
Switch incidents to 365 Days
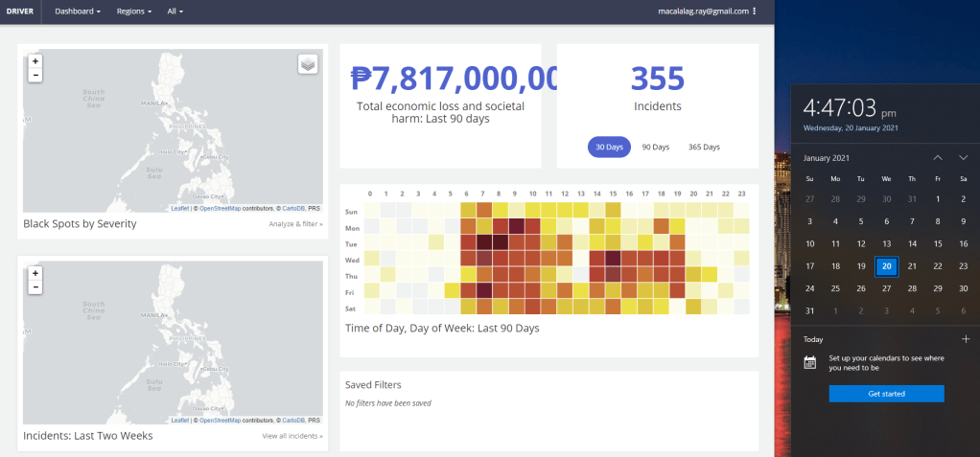(x=704, y=147)
